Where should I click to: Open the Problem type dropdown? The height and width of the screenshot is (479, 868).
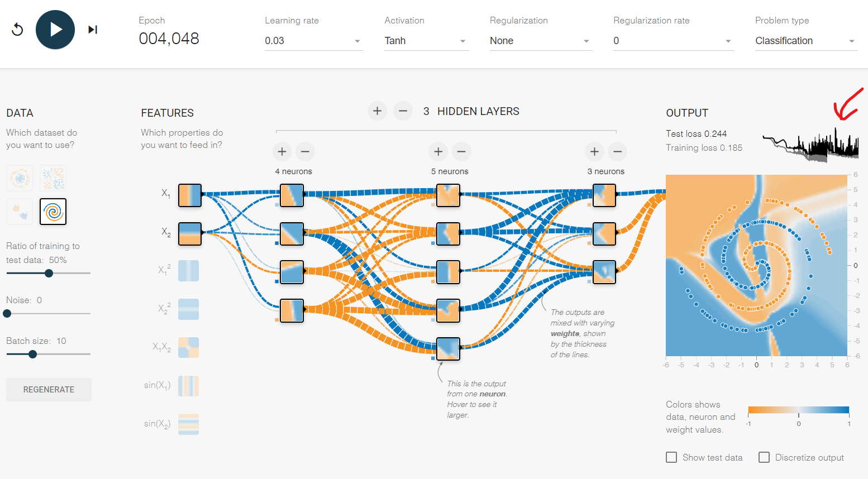[x=805, y=40]
